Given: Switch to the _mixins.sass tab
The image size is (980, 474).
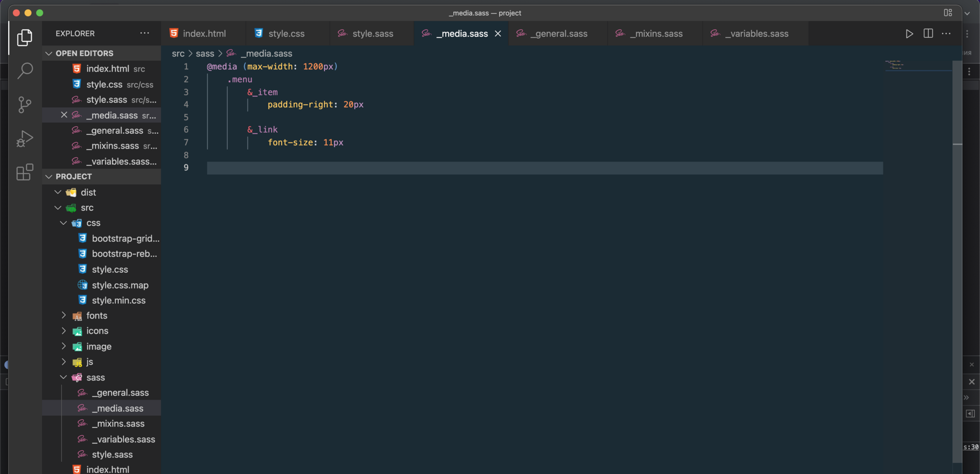Looking at the screenshot, I should (x=655, y=34).
